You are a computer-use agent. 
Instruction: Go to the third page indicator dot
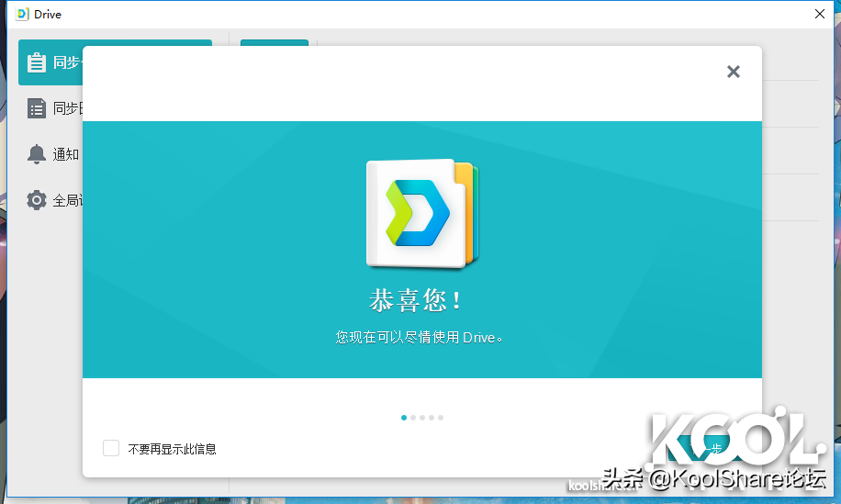point(422,418)
